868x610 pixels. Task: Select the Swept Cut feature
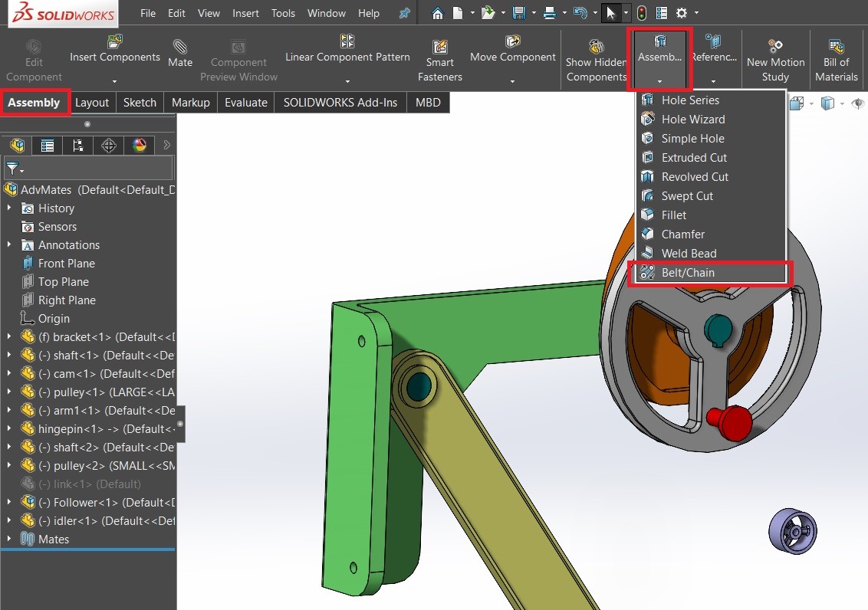coord(686,195)
